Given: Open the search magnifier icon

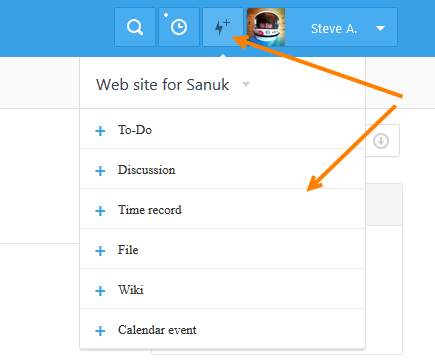Looking at the screenshot, I should click(135, 27).
